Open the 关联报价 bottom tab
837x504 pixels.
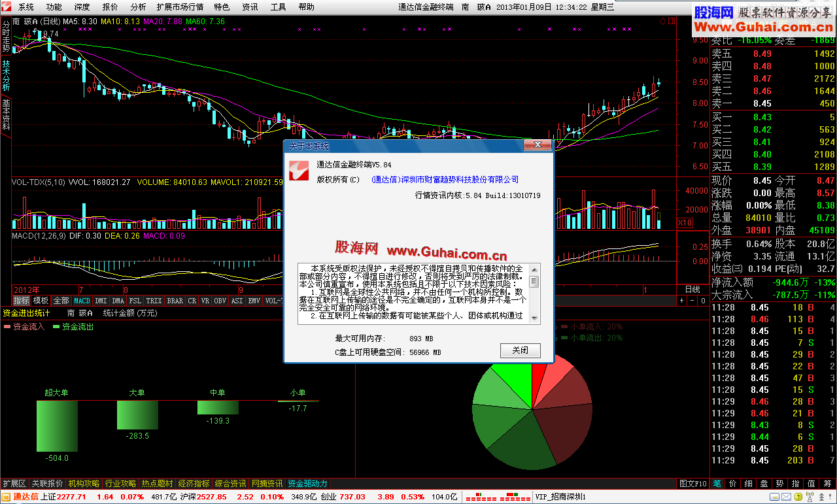pos(47,484)
